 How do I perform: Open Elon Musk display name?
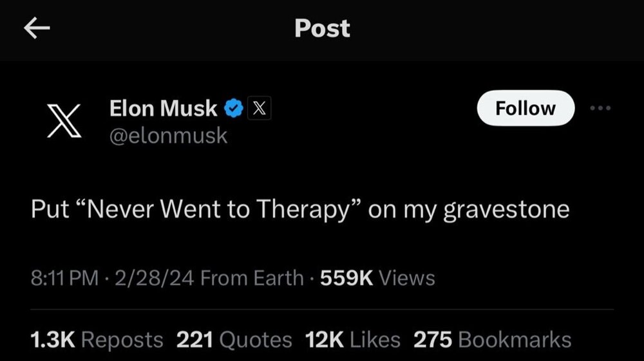coord(164,109)
